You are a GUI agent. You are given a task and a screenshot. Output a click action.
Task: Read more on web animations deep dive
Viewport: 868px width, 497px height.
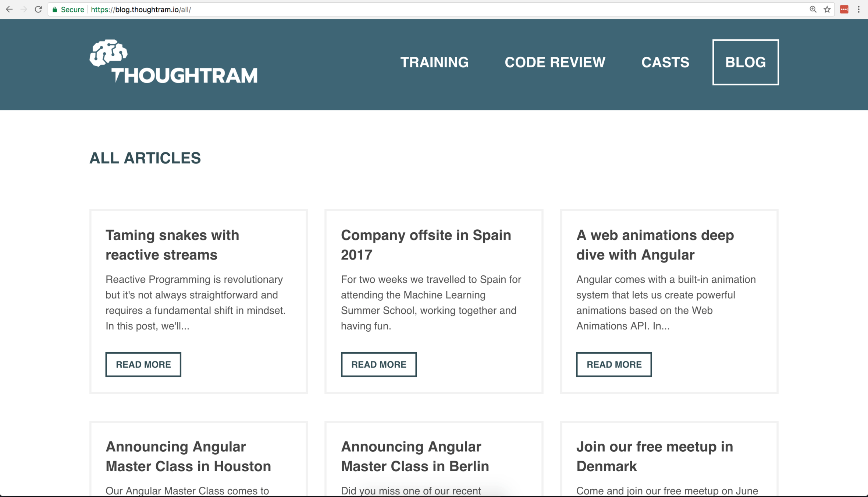pyautogui.click(x=614, y=364)
